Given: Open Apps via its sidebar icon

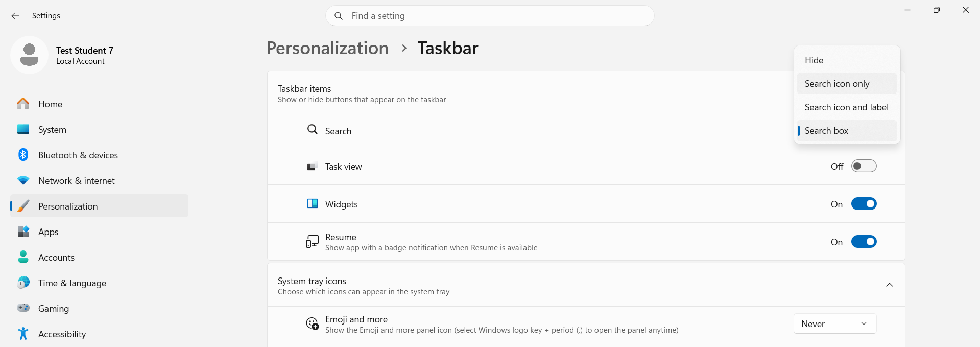Looking at the screenshot, I should tap(23, 232).
